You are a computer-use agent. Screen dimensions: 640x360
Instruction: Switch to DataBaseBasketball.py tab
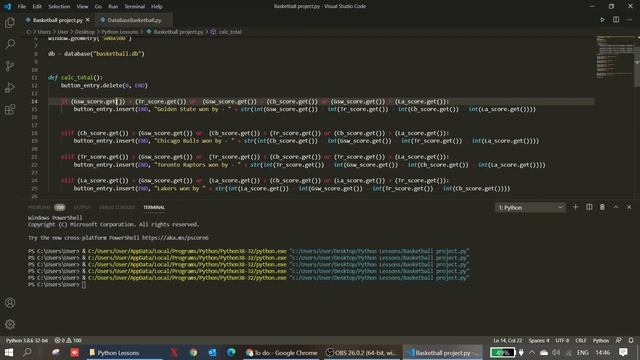click(x=134, y=20)
